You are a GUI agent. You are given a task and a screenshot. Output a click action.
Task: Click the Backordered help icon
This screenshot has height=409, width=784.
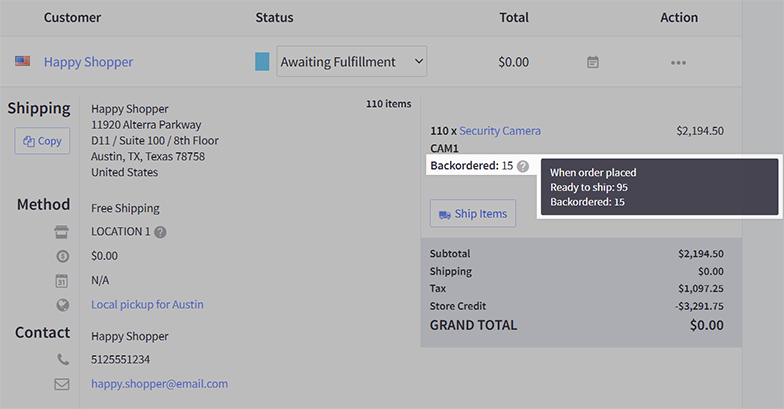522,166
